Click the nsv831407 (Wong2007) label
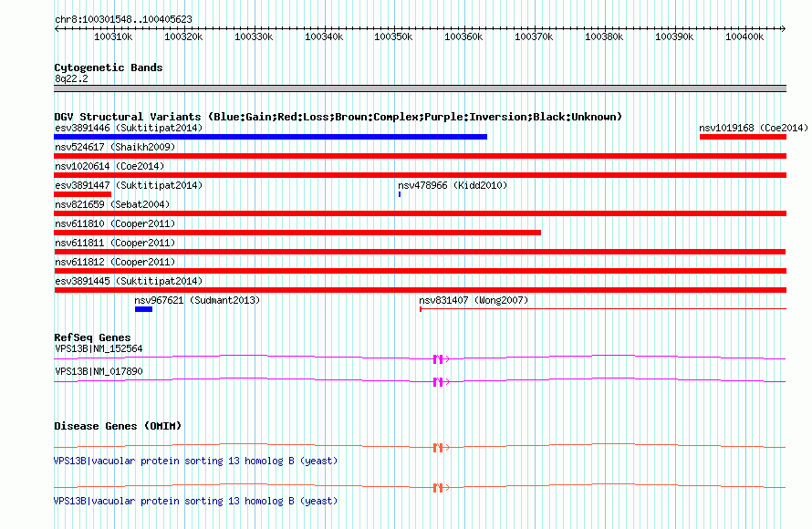This screenshot has width=812, height=529. pos(474,300)
